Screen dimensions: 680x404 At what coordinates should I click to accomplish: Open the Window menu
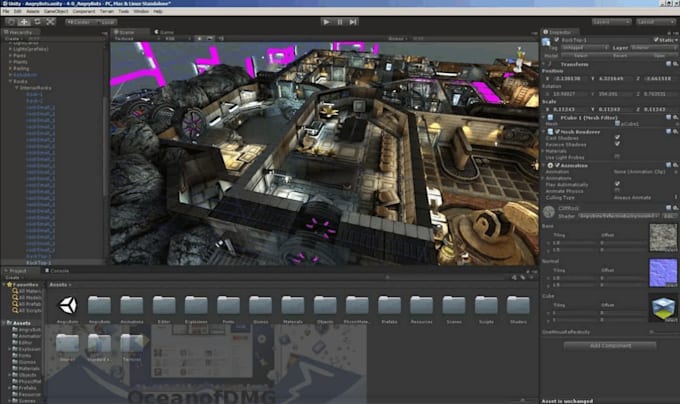(141, 11)
